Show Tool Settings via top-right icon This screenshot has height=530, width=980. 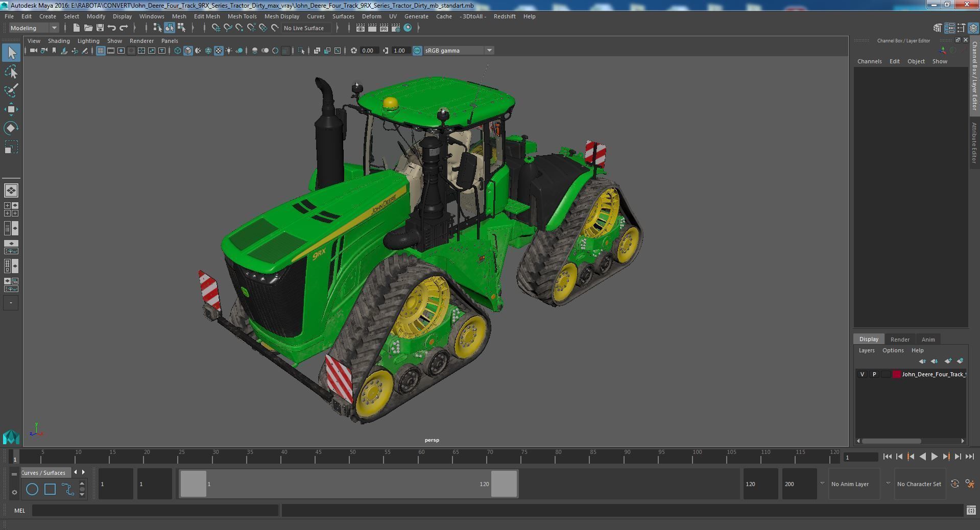point(961,28)
